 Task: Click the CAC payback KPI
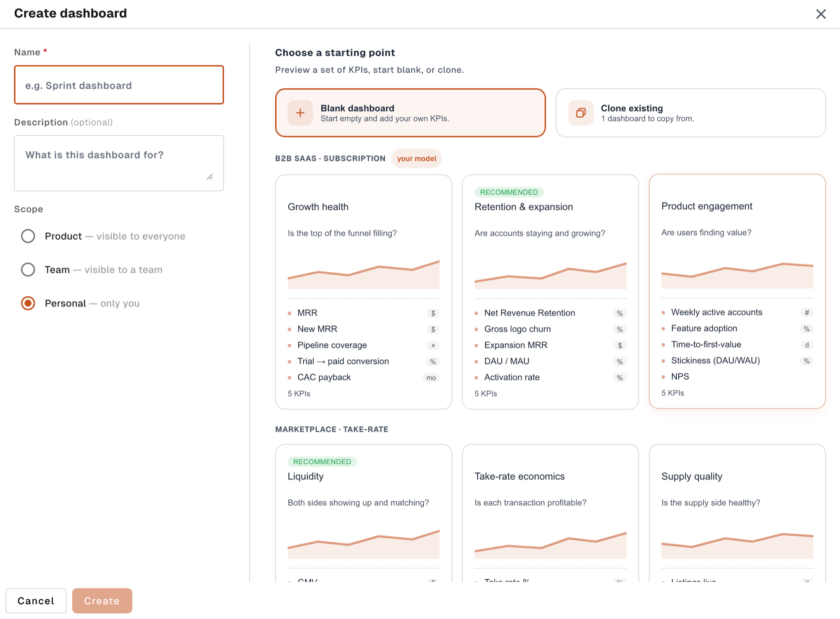coord(364,377)
